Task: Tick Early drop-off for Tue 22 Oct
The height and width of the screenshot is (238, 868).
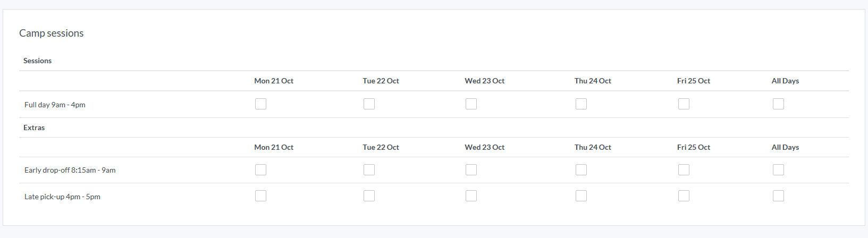Action: click(x=369, y=170)
